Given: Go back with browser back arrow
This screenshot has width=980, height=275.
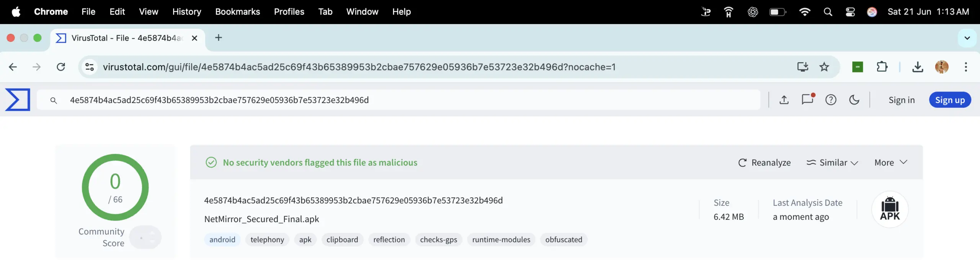Looking at the screenshot, I should point(13,67).
